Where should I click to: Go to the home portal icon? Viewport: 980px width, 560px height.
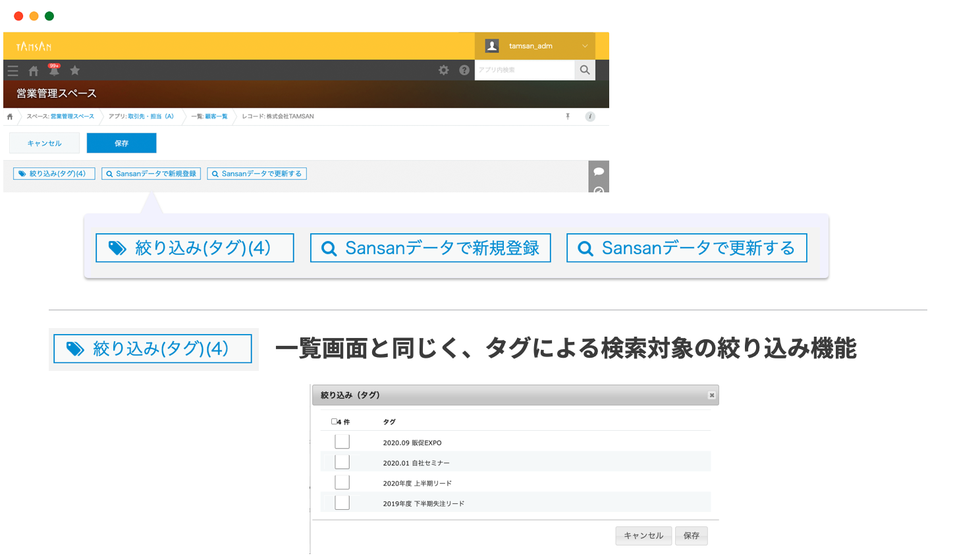click(x=34, y=70)
